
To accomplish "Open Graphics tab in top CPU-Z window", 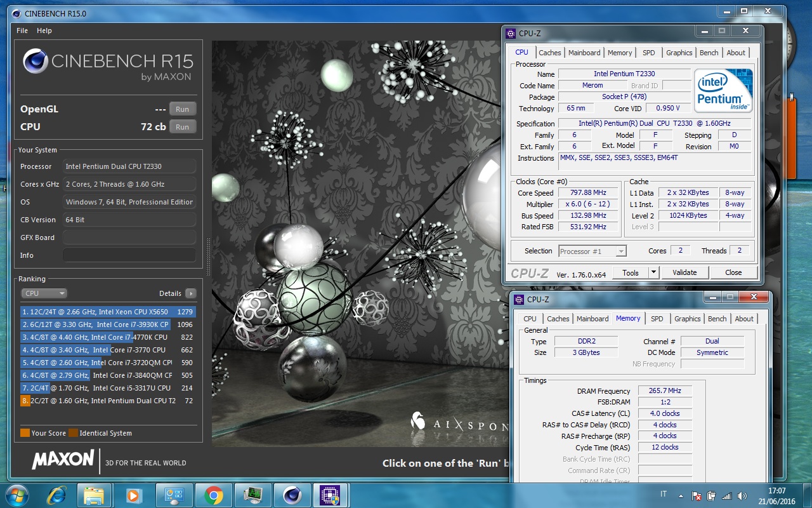I will pyautogui.click(x=679, y=53).
